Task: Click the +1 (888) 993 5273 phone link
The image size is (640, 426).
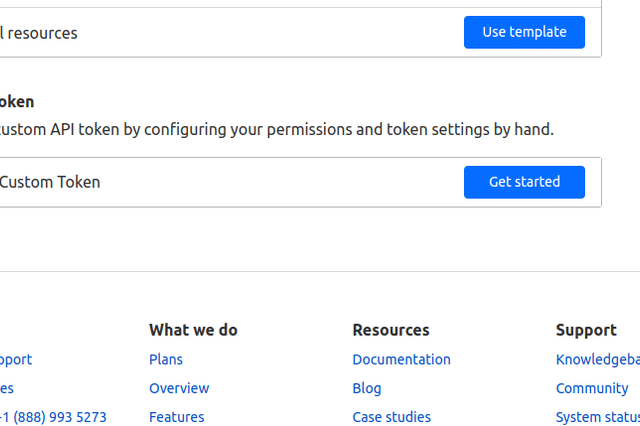Action: tap(52, 417)
